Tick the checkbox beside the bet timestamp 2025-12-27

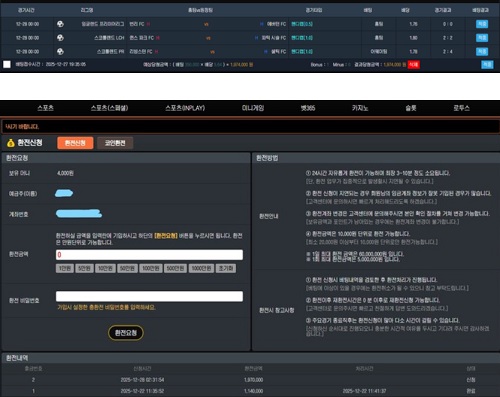point(7,64)
